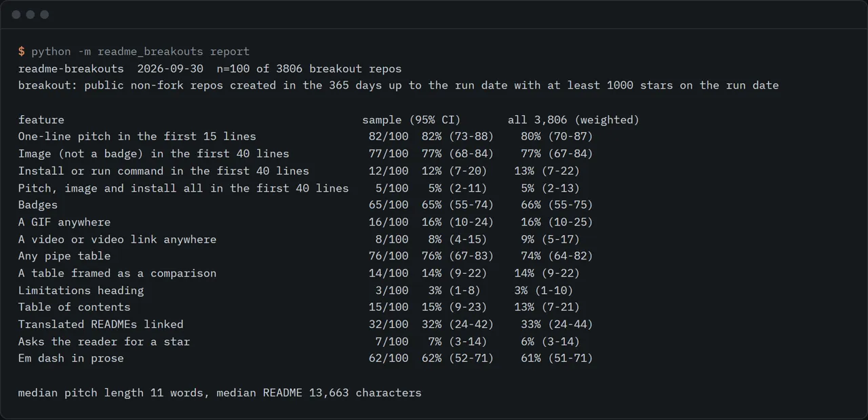Click the '14/100' sample count
The height and width of the screenshot is (420, 868).
pyautogui.click(x=389, y=274)
